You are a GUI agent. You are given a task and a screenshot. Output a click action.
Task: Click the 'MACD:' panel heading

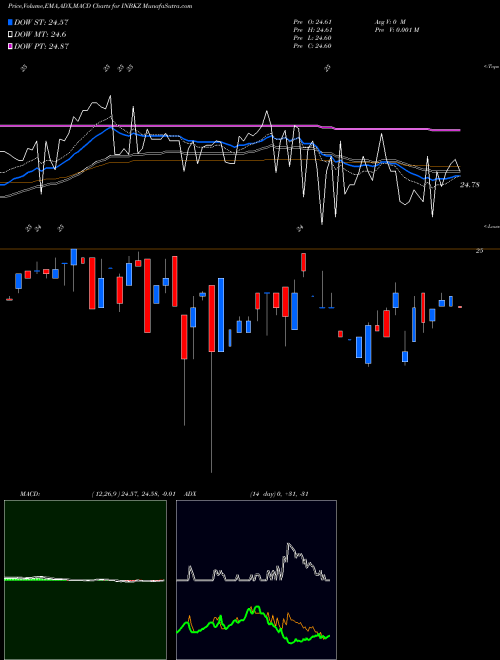tap(30, 494)
